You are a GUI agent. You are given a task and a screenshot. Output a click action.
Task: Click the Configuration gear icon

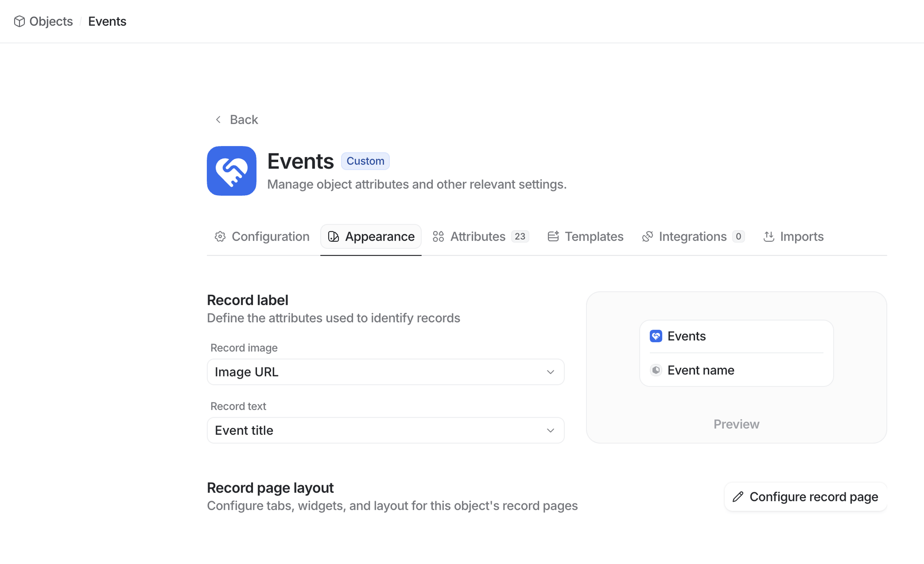(220, 236)
